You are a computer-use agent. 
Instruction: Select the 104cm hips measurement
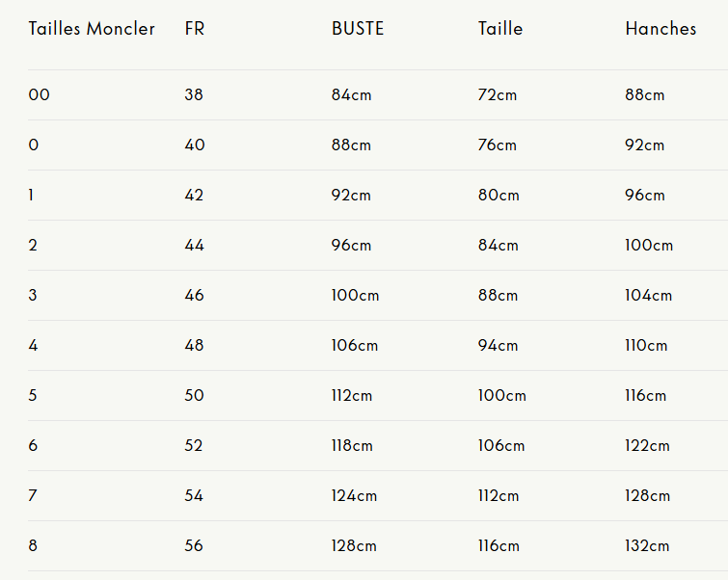tap(648, 296)
